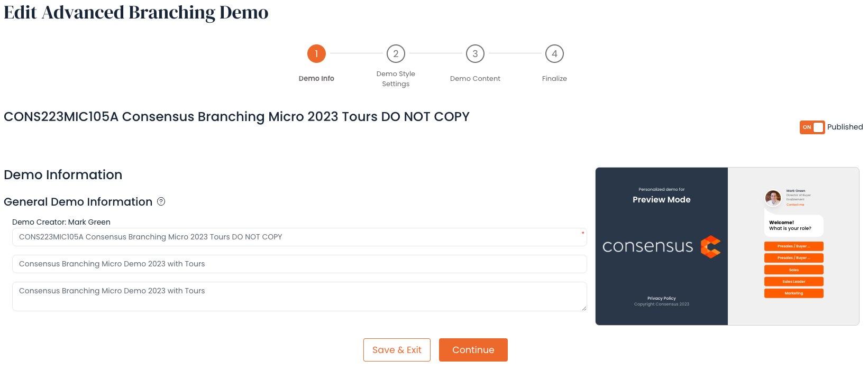Click the resize handle of description textarea
Image resolution: width=868 pixels, height=370 pixels.
pyautogui.click(x=584, y=308)
